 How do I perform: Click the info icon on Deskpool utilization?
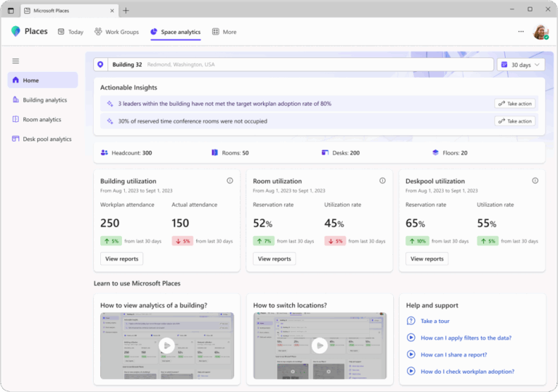535,181
